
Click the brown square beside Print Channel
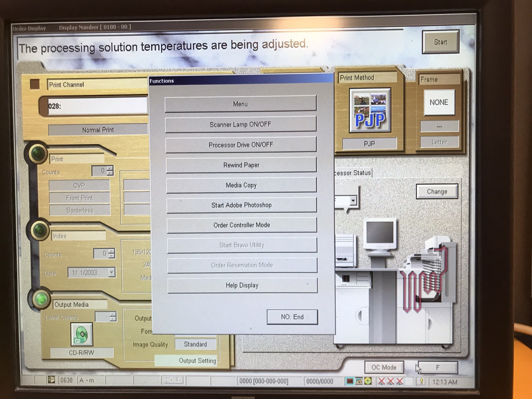[x=35, y=84]
